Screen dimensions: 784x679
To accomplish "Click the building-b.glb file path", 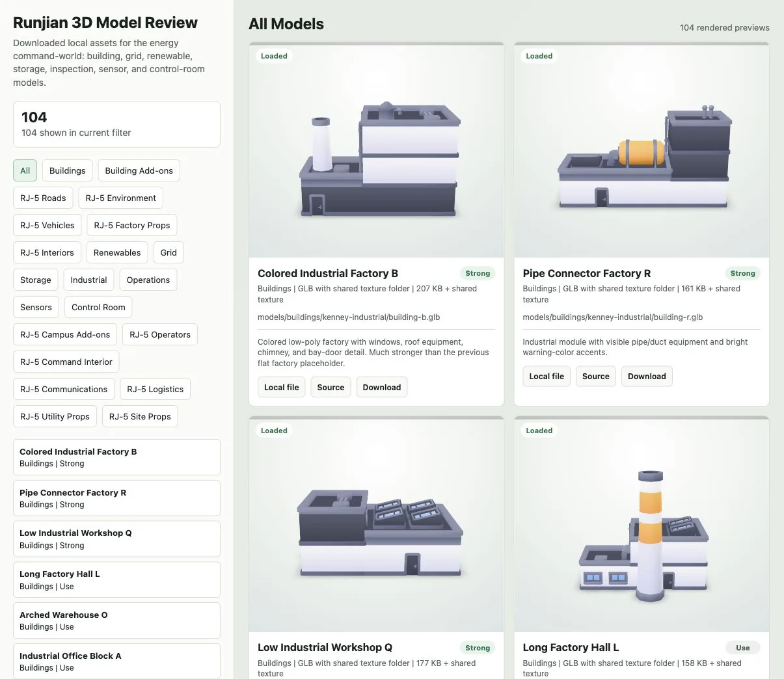I will 349,317.
